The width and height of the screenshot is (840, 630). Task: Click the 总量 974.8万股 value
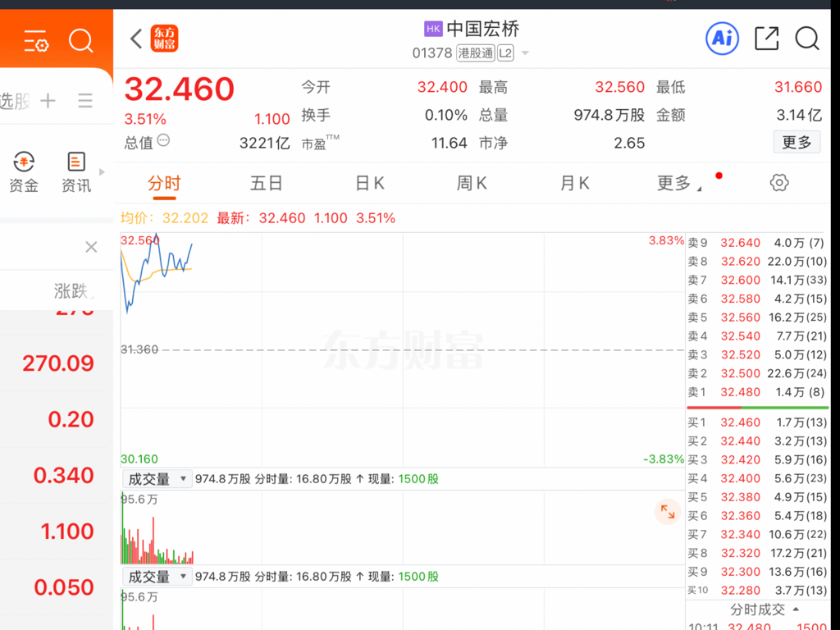609,115
